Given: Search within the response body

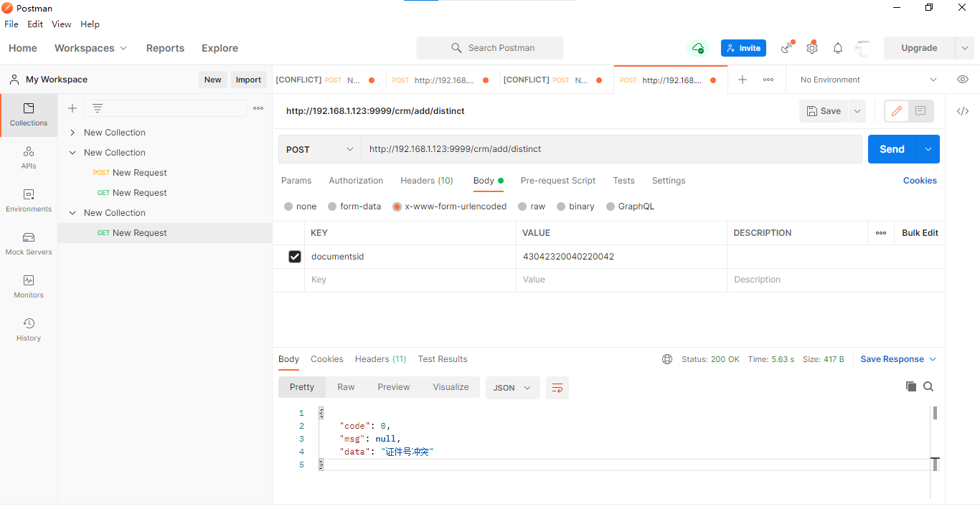Looking at the screenshot, I should tap(928, 386).
